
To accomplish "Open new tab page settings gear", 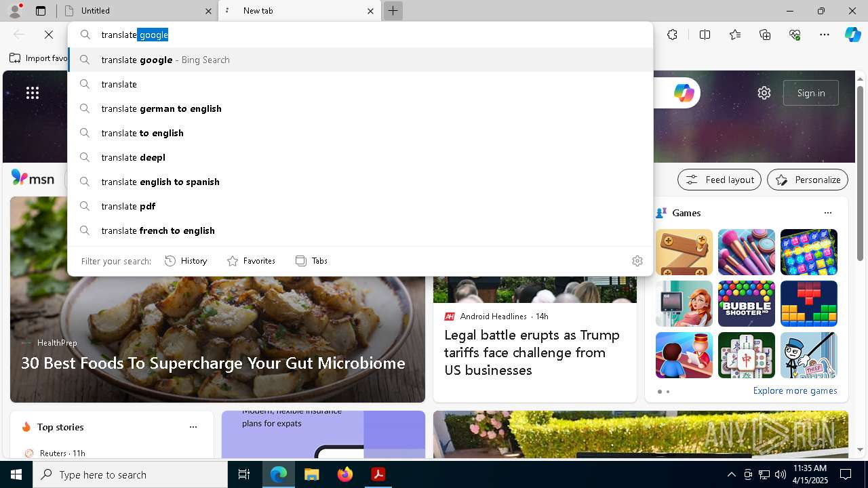I will (x=764, y=93).
